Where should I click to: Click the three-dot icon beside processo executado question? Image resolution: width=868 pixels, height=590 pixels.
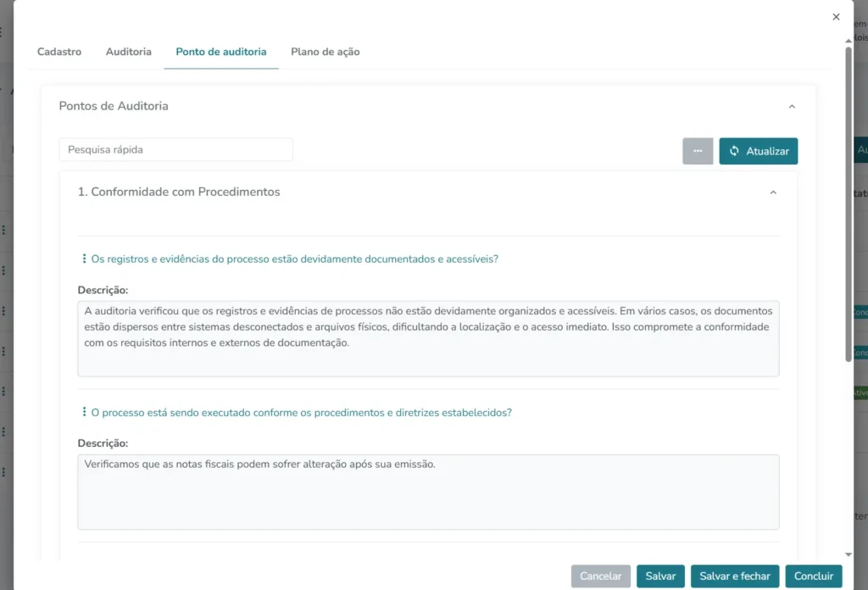pos(84,412)
